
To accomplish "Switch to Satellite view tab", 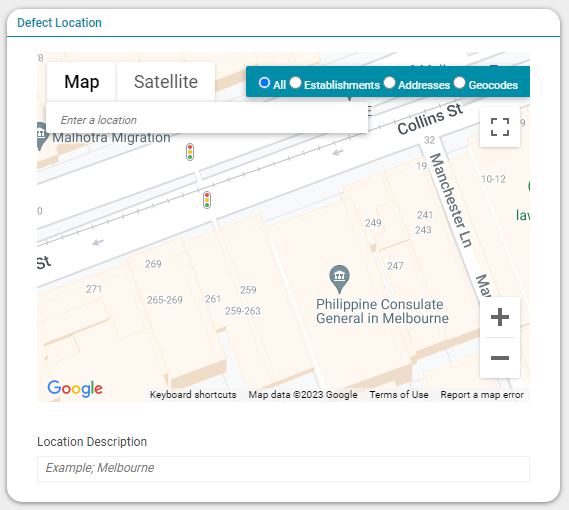I will pos(166,82).
